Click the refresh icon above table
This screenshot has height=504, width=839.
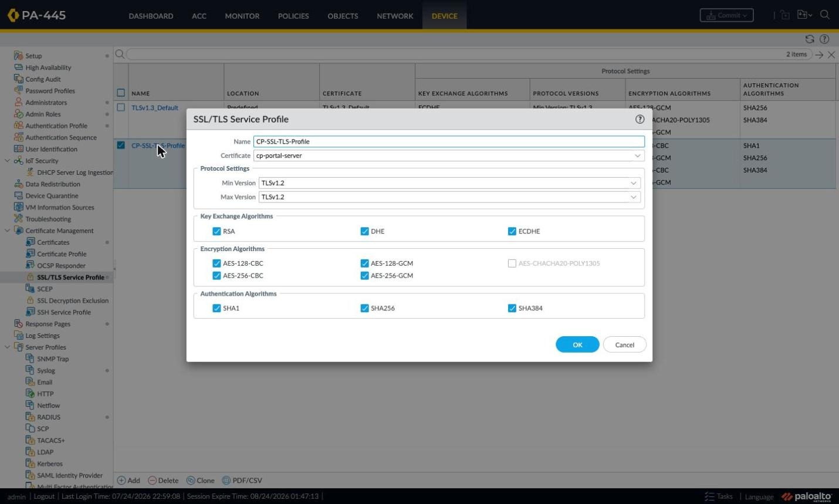click(x=810, y=39)
